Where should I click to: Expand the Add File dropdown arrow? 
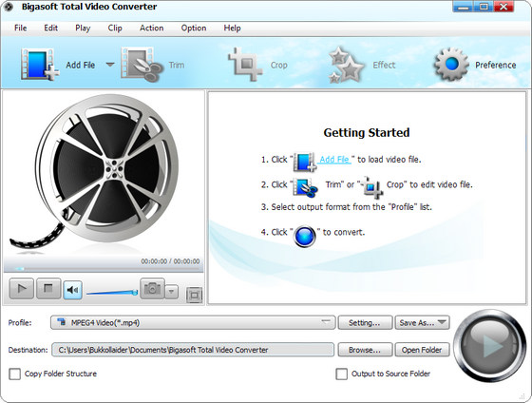[110, 65]
